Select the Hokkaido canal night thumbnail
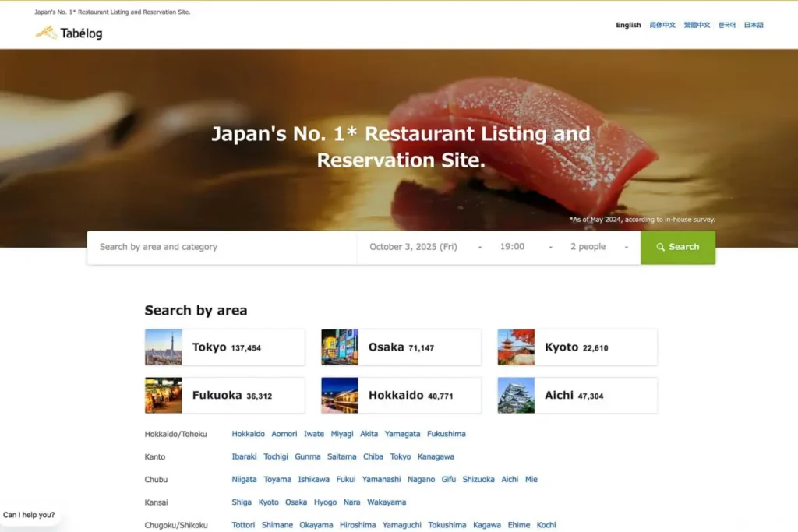The height and width of the screenshot is (532, 798). [340, 396]
